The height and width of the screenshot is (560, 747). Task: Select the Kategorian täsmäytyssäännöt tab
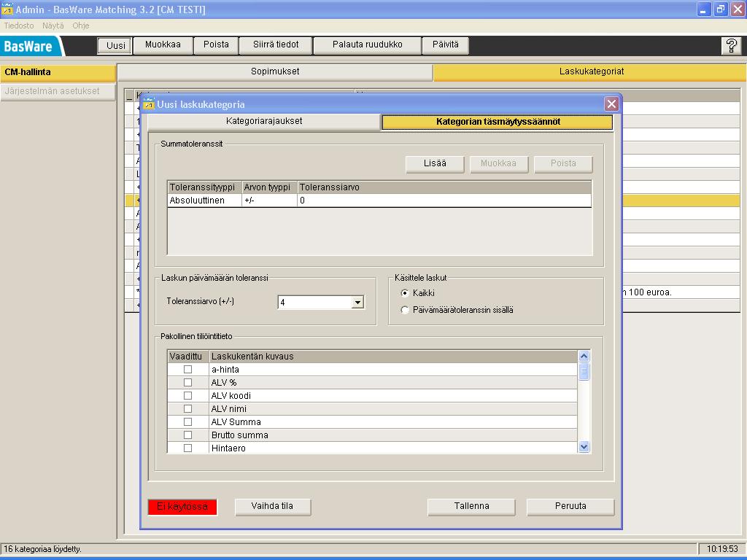point(498,122)
